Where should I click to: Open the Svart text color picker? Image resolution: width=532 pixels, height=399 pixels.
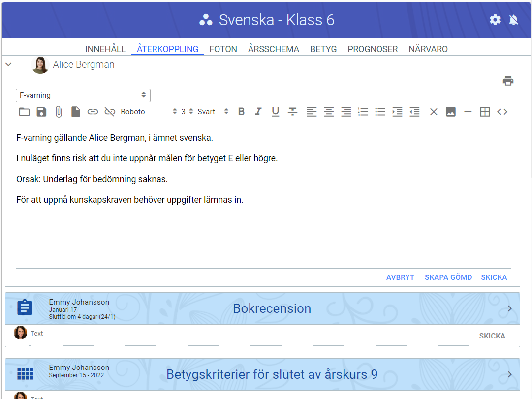[213, 112]
